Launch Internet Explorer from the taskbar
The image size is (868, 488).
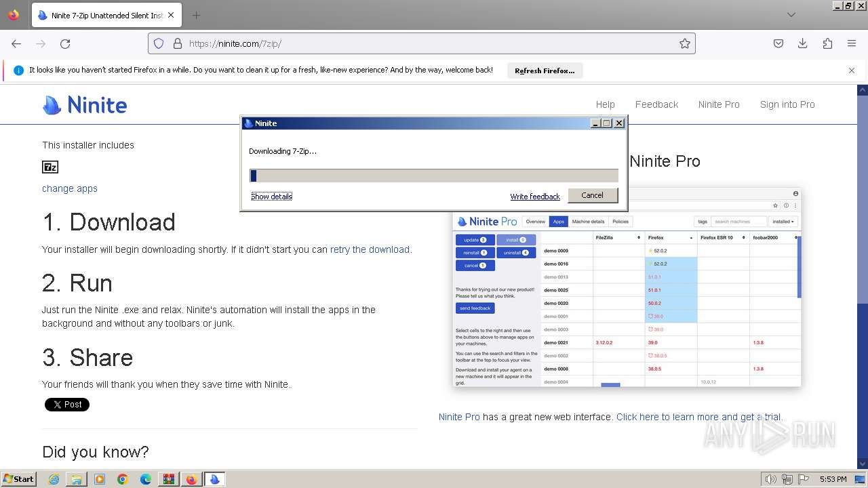(x=54, y=479)
